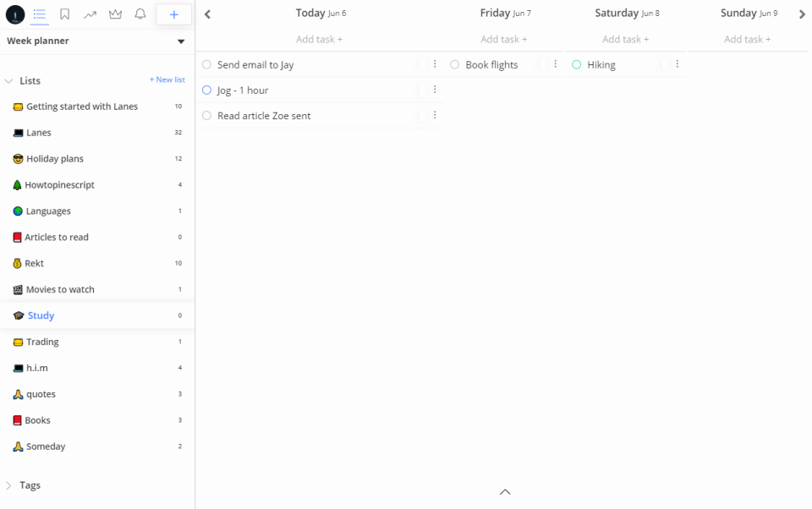Open options menu for Book flights
The image size is (812, 509).
[x=556, y=63]
